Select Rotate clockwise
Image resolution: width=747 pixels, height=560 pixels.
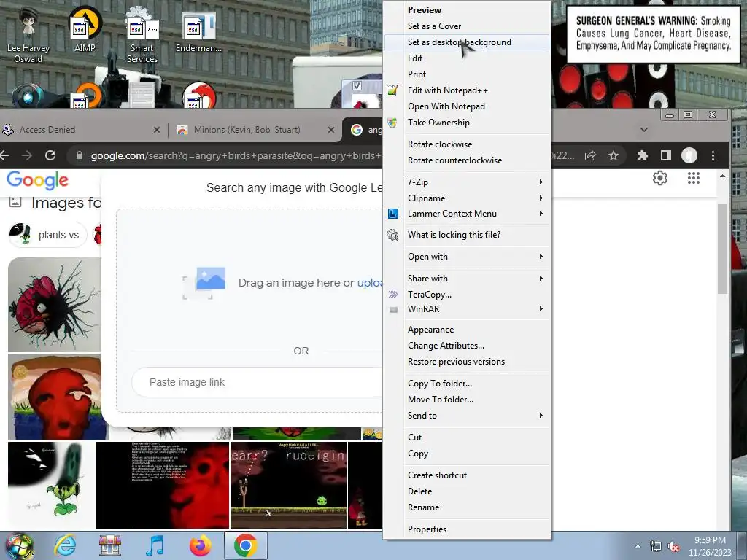coord(466,144)
